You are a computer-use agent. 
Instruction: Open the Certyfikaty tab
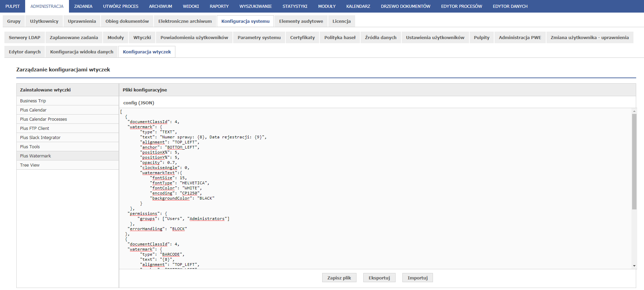tap(302, 37)
